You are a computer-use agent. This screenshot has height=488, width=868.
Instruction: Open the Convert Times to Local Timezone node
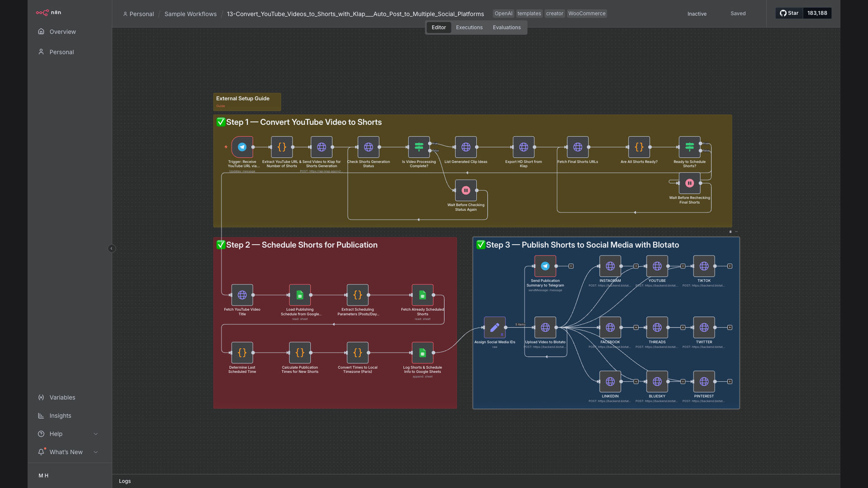click(358, 353)
